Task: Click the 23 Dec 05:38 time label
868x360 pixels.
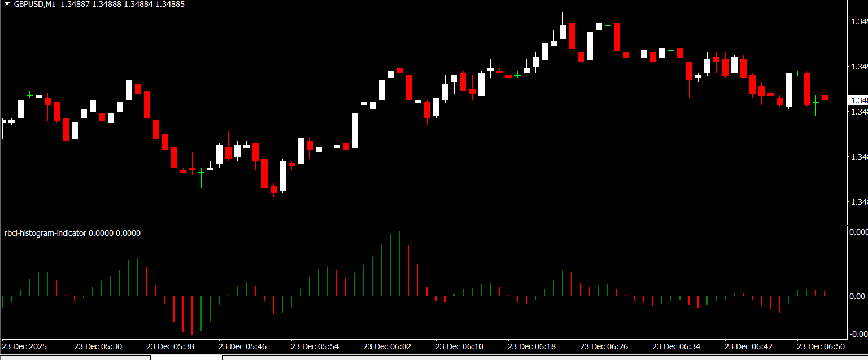Action: (x=171, y=346)
